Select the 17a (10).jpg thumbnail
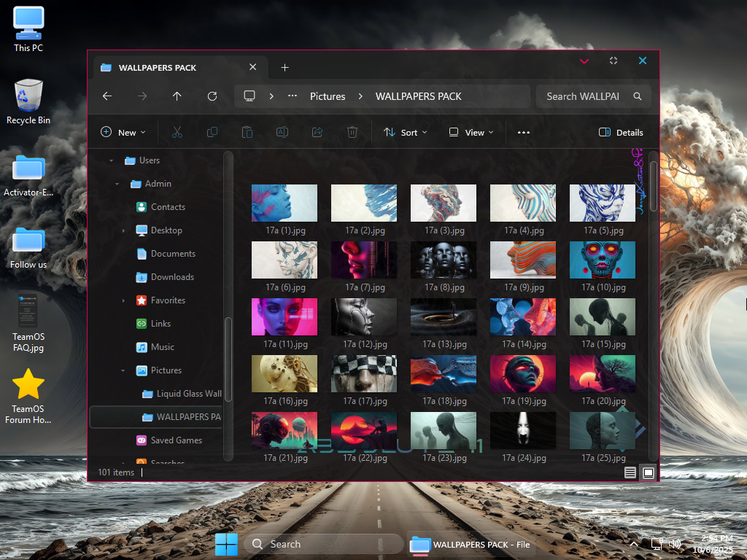Viewport: 747px width, 560px height. click(602, 260)
